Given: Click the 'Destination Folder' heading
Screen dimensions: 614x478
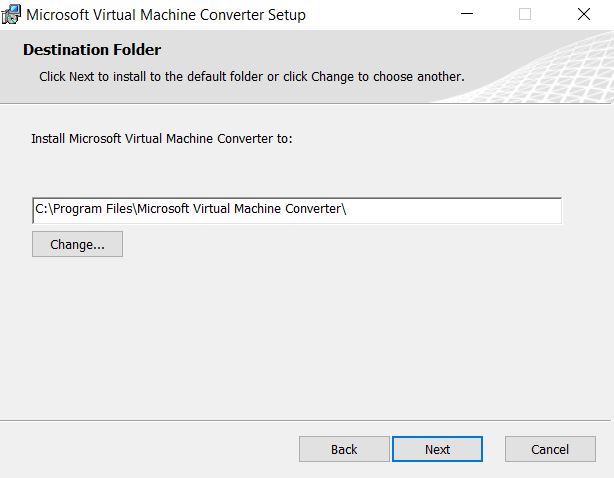Looking at the screenshot, I should (x=92, y=50).
